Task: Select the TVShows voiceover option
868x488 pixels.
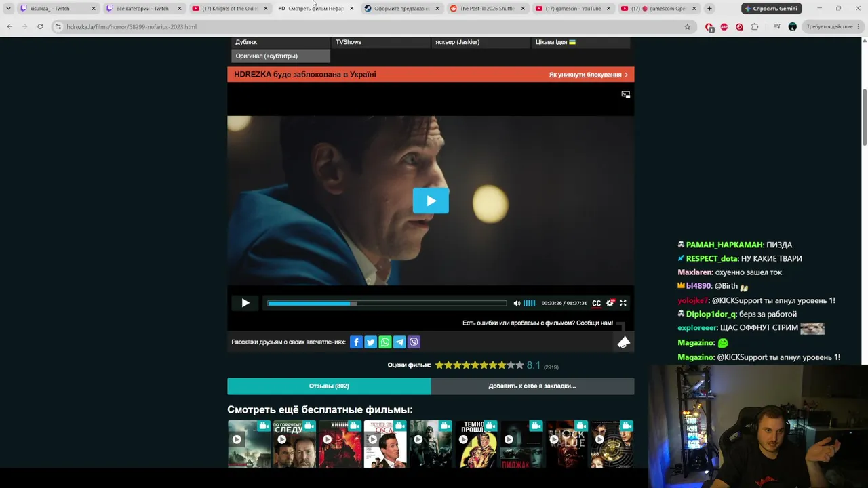Action: (x=380, y=42)
